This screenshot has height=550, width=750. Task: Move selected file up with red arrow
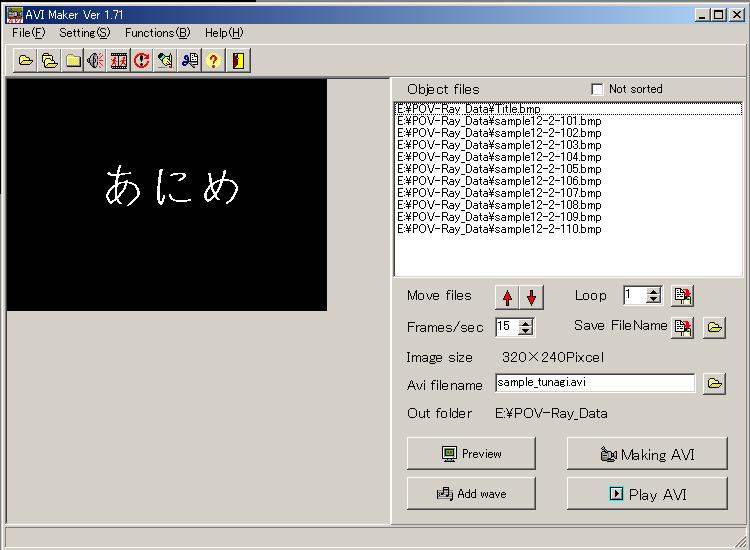[507, 297]
